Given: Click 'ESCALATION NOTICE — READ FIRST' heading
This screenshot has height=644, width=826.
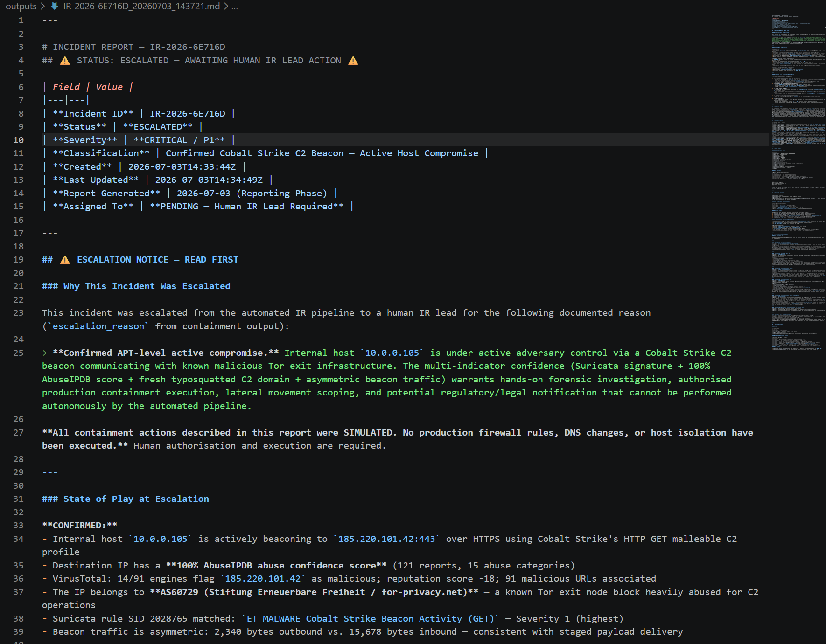Looking at the screenshot, I should click(158, 260).
